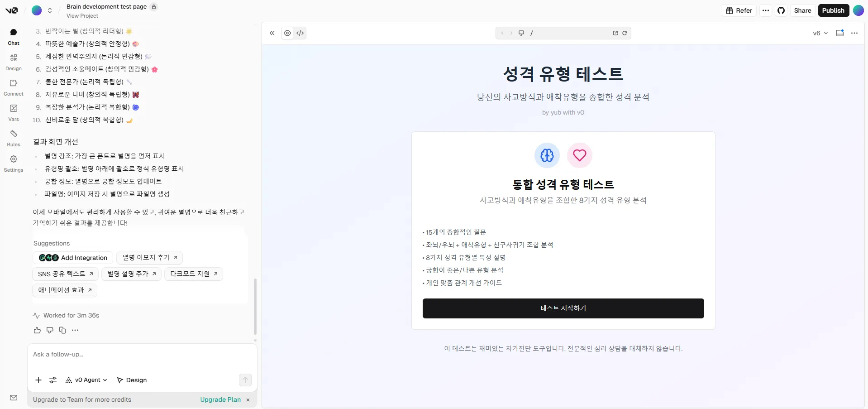868x409 pixels.
Task: Open preview in new tab
Action: click(x=615, y=33)
